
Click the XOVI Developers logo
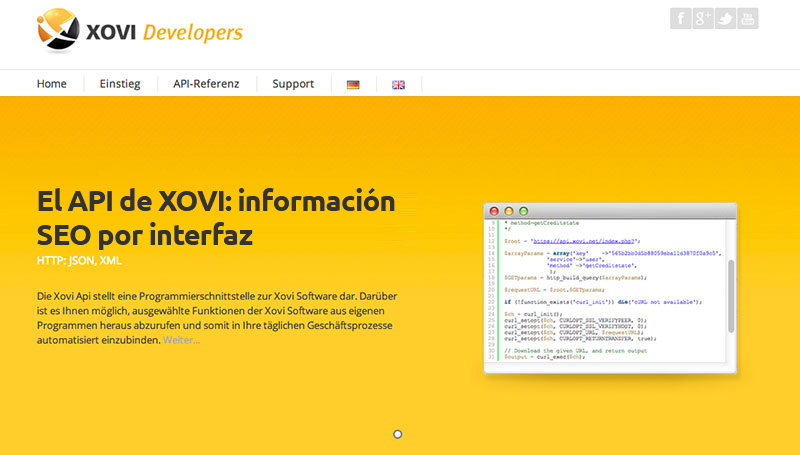pos(140,31)
